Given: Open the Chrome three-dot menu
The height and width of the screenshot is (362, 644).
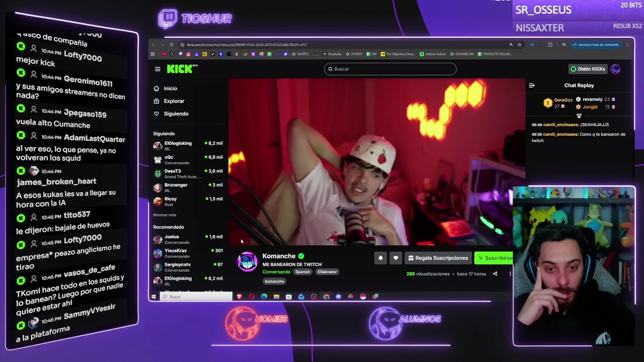Looking at the screenshot, I should click(x=627, y=45).
